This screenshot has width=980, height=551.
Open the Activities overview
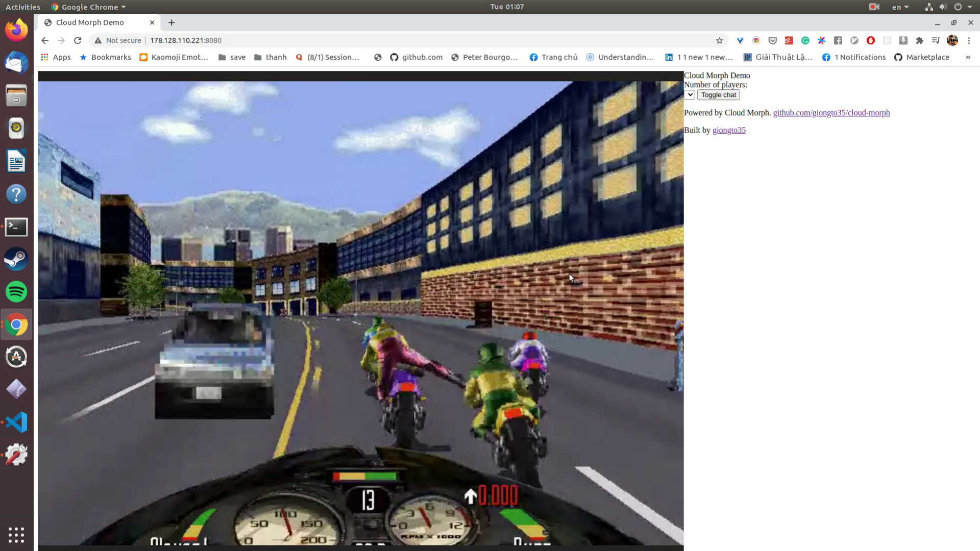click(22, 7)
